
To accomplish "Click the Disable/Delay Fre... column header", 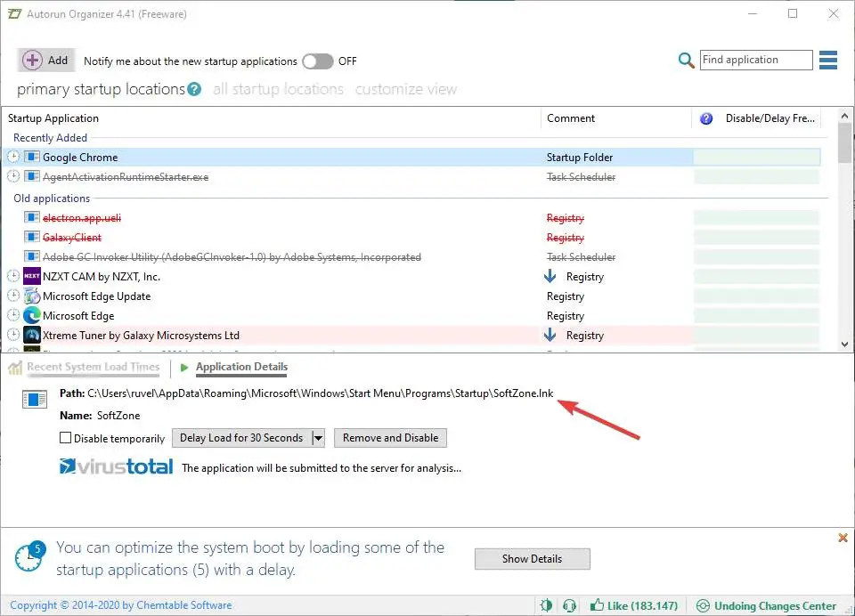I will point(769,118).
